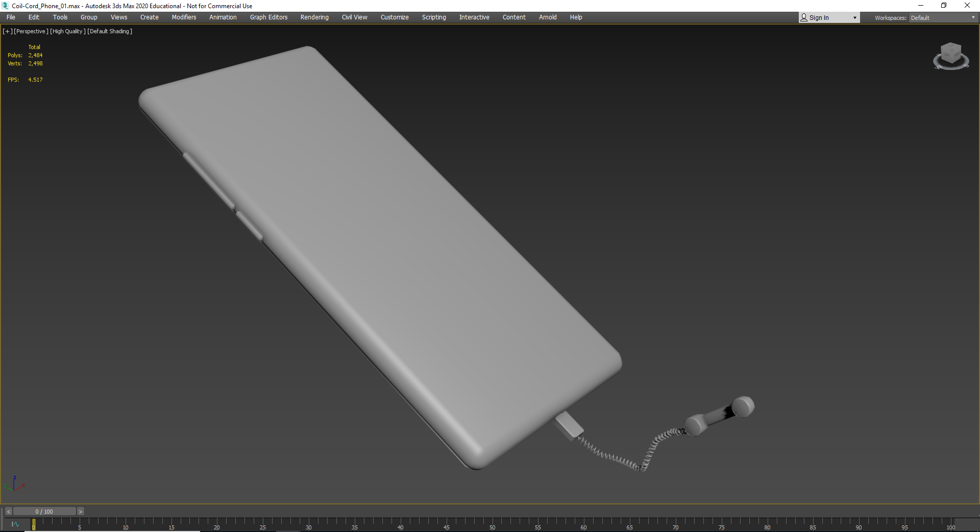
Task: Open the viewport [+] general menu
Action: click(7, 31)
